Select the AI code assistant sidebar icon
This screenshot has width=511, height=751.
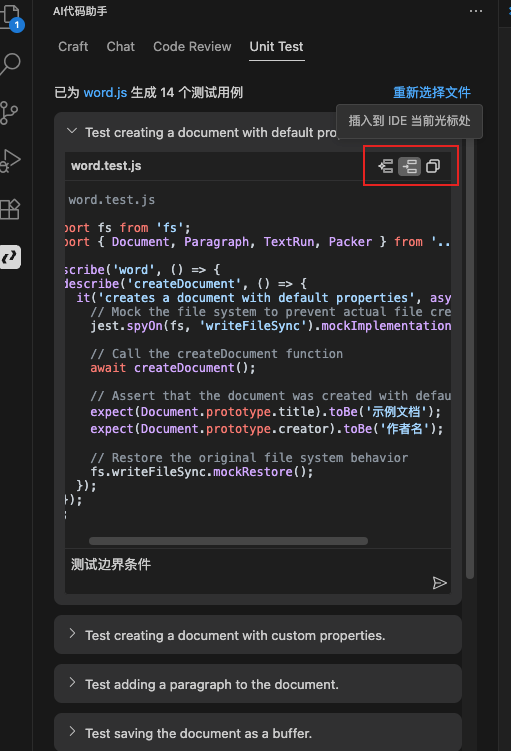(x=10, y=257)
